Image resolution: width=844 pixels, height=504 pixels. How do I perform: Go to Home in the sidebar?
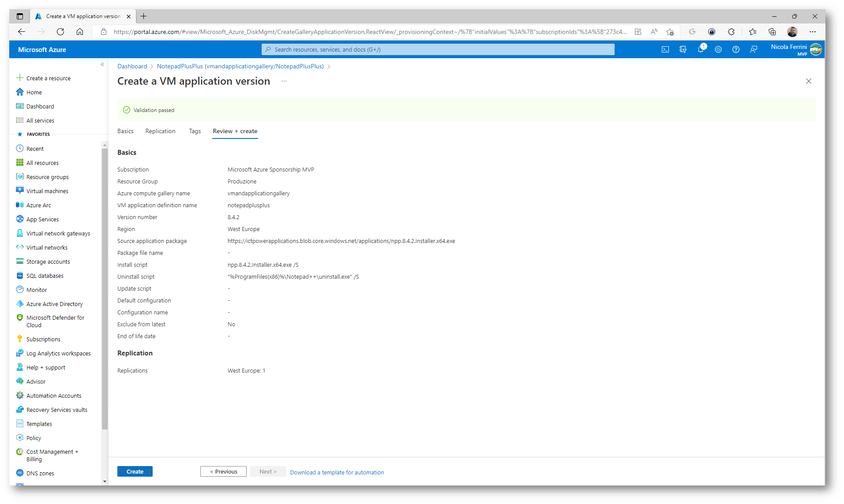[34, 92]
